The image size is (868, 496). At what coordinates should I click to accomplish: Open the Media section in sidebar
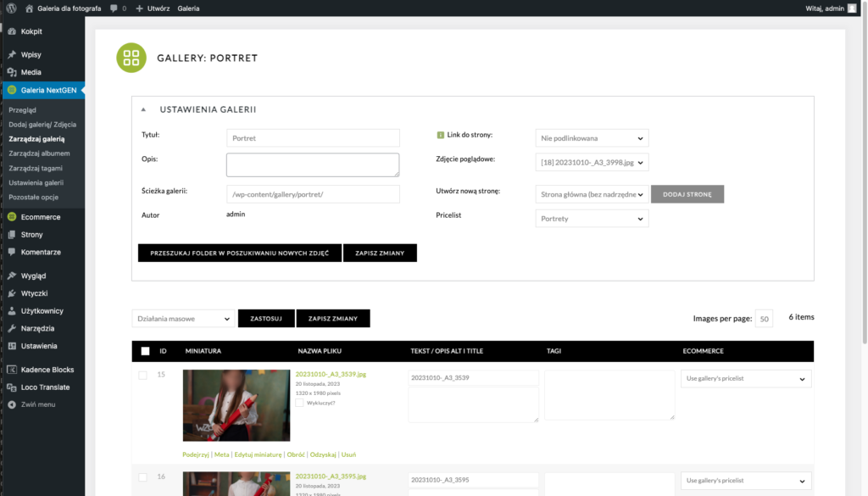coord(31,72)
